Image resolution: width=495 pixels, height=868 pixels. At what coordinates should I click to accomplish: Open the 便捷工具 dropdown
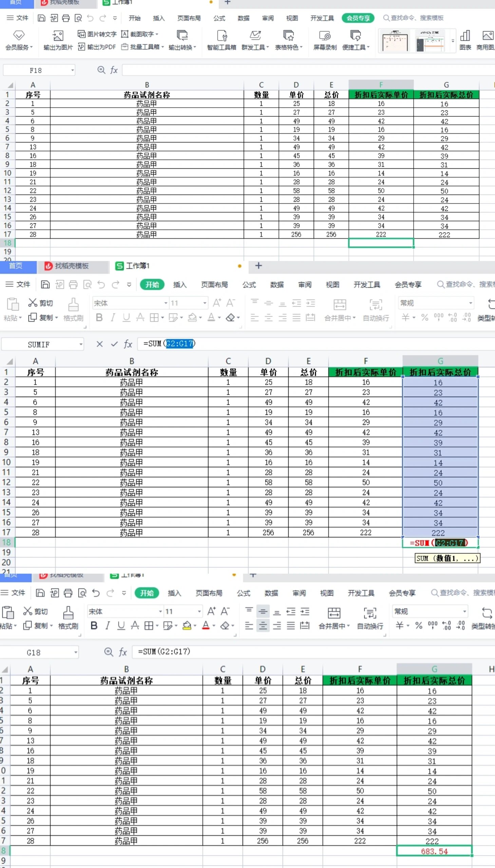click(x=356, y=40)
